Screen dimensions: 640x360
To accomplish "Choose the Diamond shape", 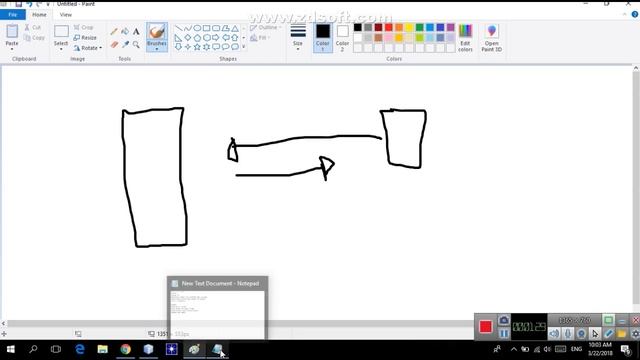I will [x=188, y=38].
